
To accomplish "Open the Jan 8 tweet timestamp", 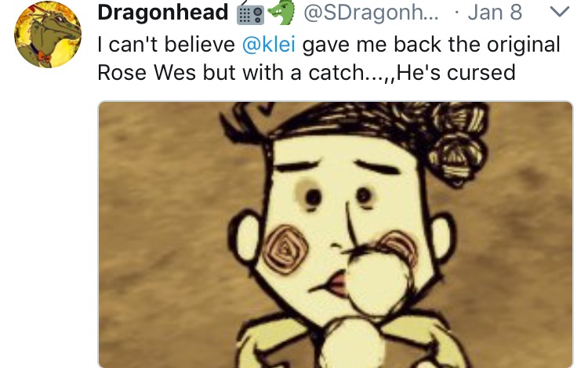I will [495, 13].
